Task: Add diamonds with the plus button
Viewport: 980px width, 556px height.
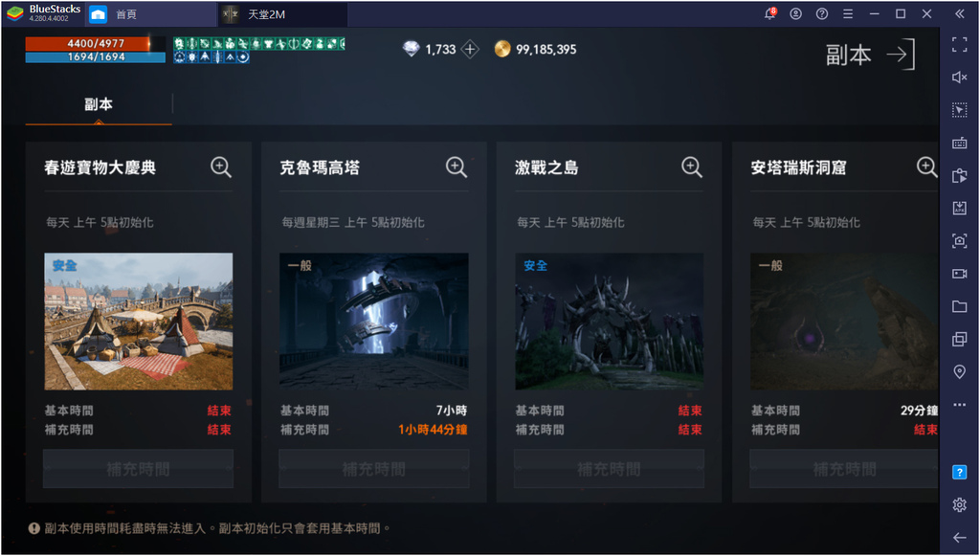Action: pyautogui.click(x=470, y=50)
